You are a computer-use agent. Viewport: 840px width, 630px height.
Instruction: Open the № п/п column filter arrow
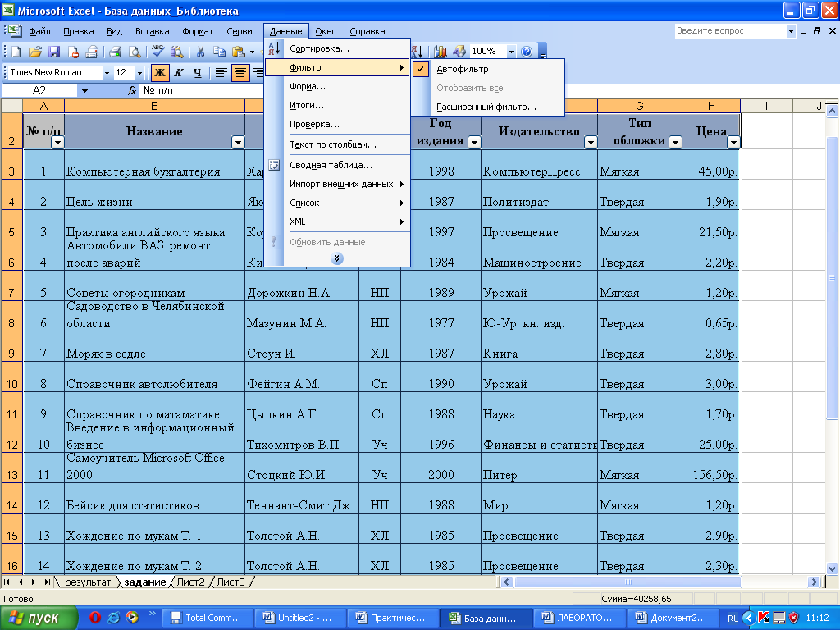point(57,142)
